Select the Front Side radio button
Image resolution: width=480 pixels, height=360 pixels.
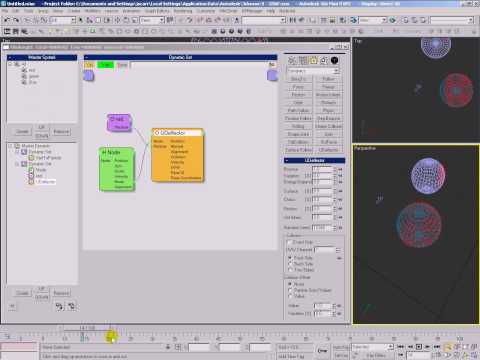pos(290,258)
